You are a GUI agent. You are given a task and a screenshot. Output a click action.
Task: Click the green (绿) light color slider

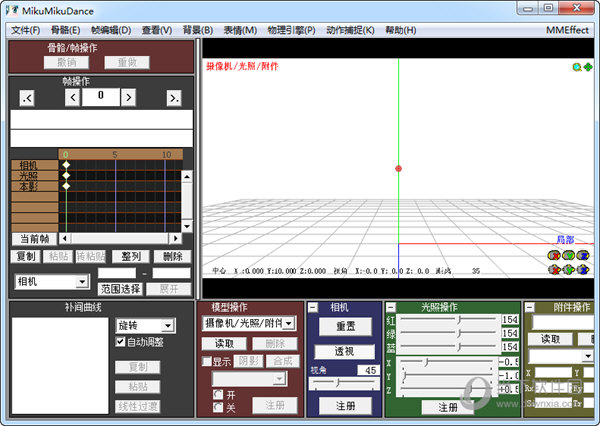point(448,333)
